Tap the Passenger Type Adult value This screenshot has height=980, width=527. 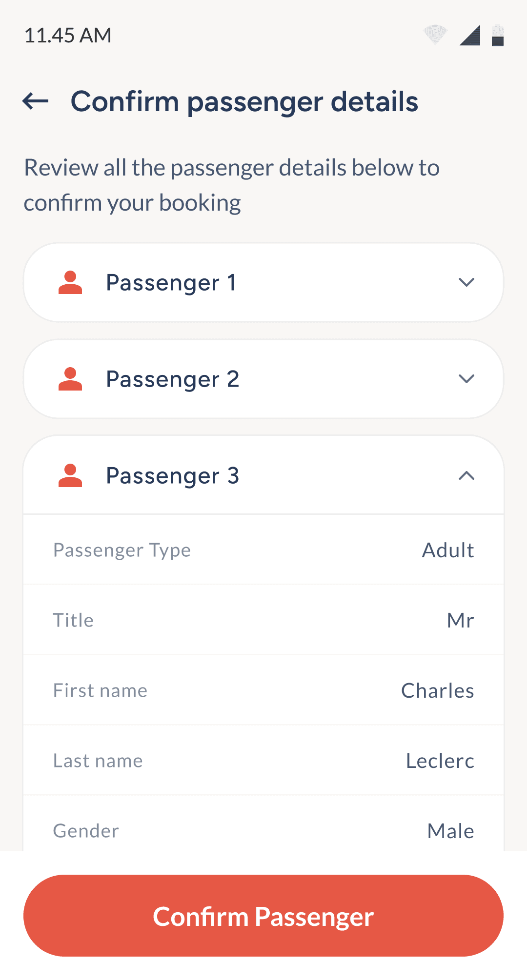(x=448, y=550)
